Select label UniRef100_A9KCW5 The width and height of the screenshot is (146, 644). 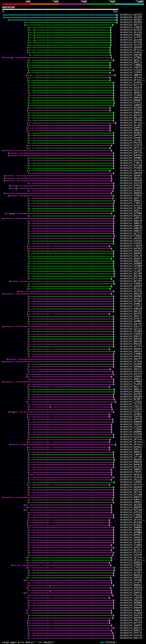(x=131, y=55)
